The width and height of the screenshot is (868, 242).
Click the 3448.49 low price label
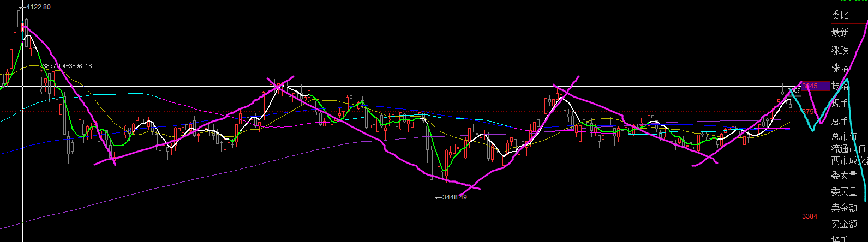coord(454,197)
